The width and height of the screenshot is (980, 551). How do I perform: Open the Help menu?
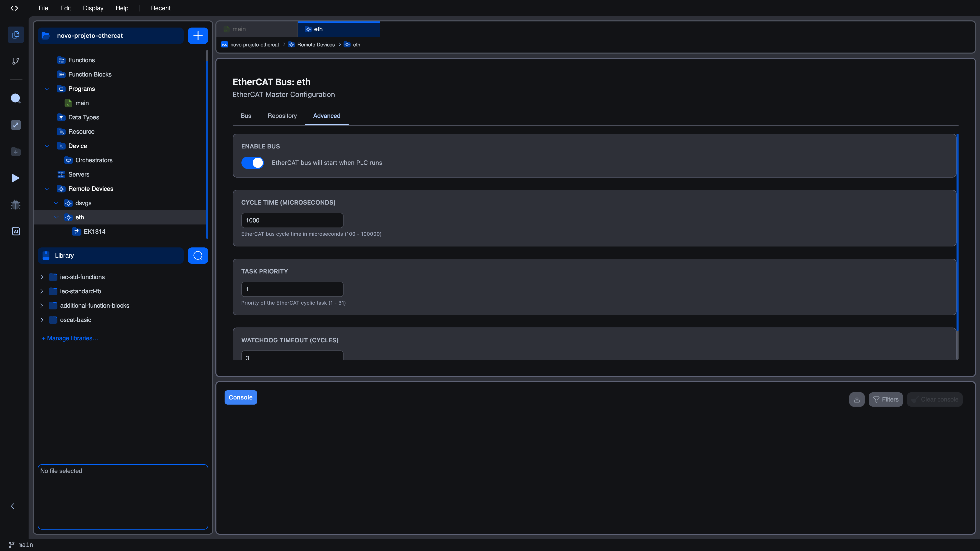coord(122,8)
